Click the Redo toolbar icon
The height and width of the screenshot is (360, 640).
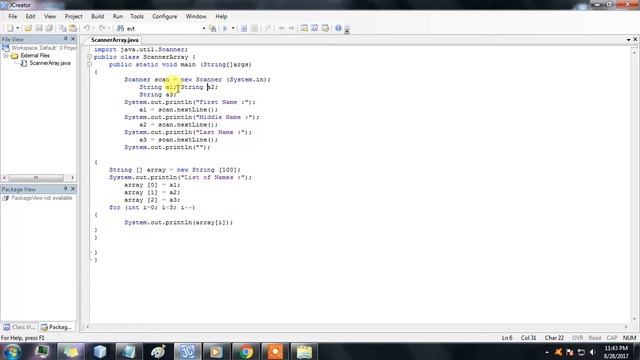102,28
